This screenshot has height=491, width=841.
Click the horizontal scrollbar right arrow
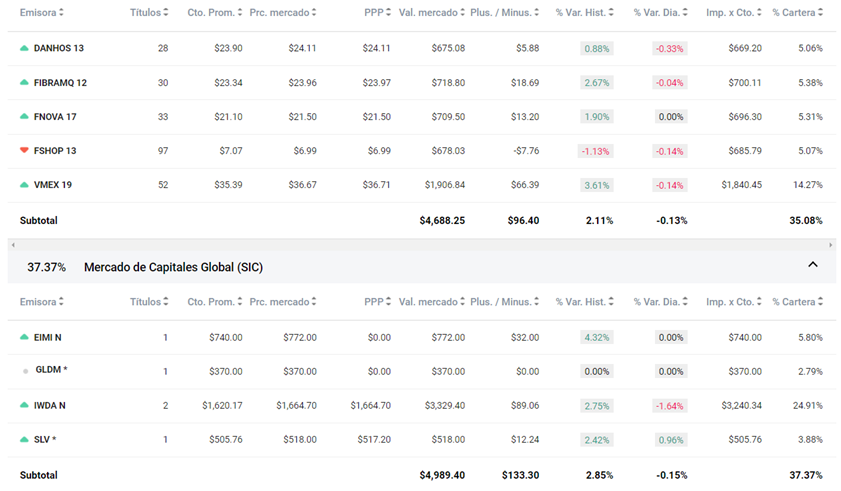(830, 245)
